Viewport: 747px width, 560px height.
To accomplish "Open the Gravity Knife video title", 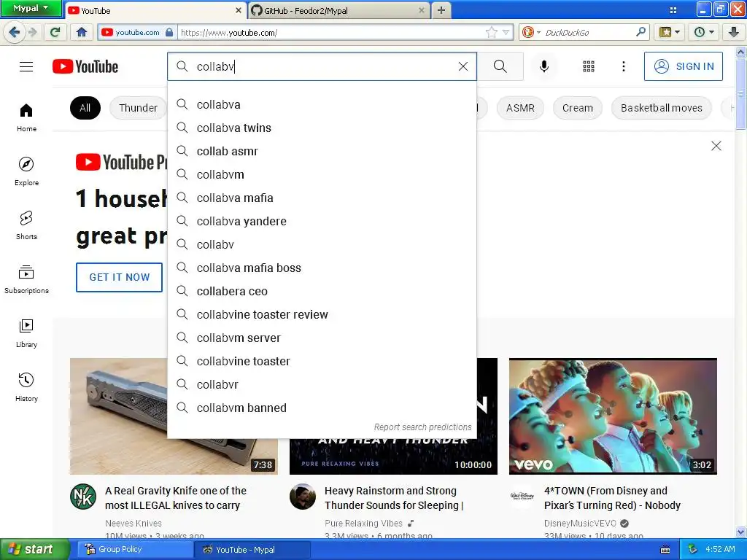I will point(176,498).
